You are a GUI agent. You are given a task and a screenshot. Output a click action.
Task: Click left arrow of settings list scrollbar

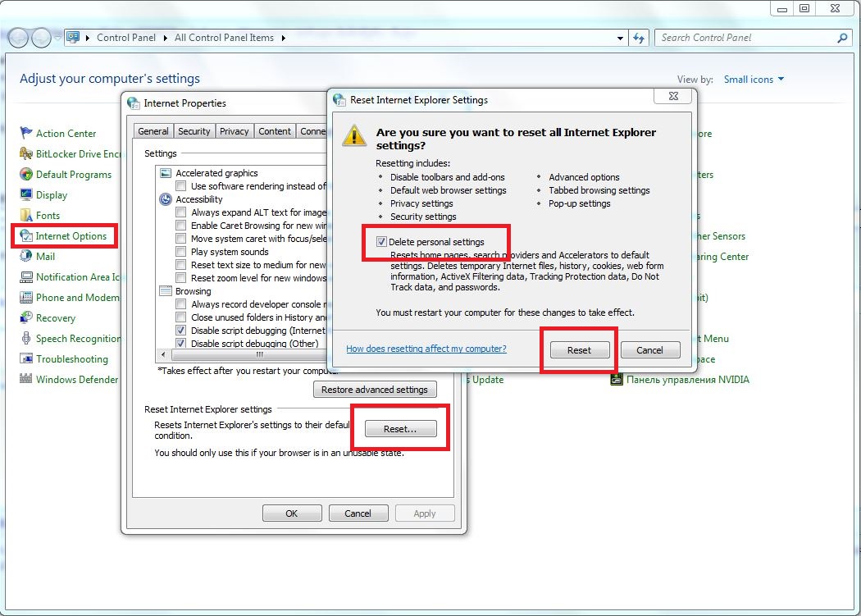pos(163,354)
